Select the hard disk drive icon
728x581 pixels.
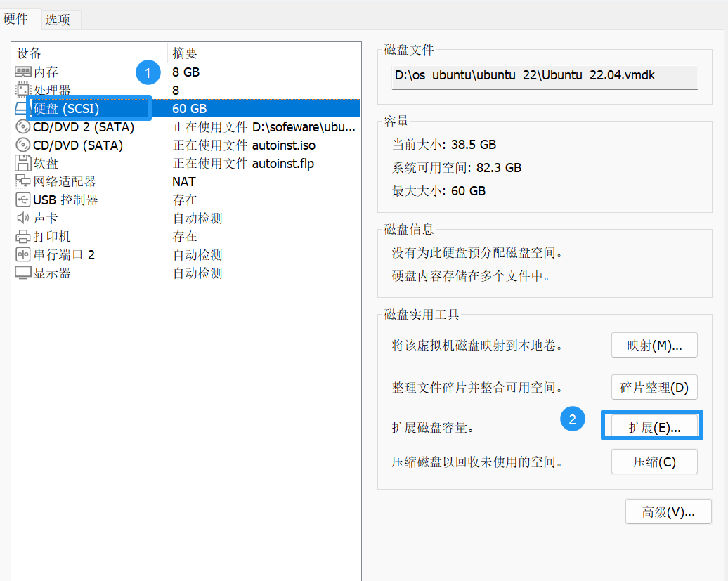click(21, 109)
